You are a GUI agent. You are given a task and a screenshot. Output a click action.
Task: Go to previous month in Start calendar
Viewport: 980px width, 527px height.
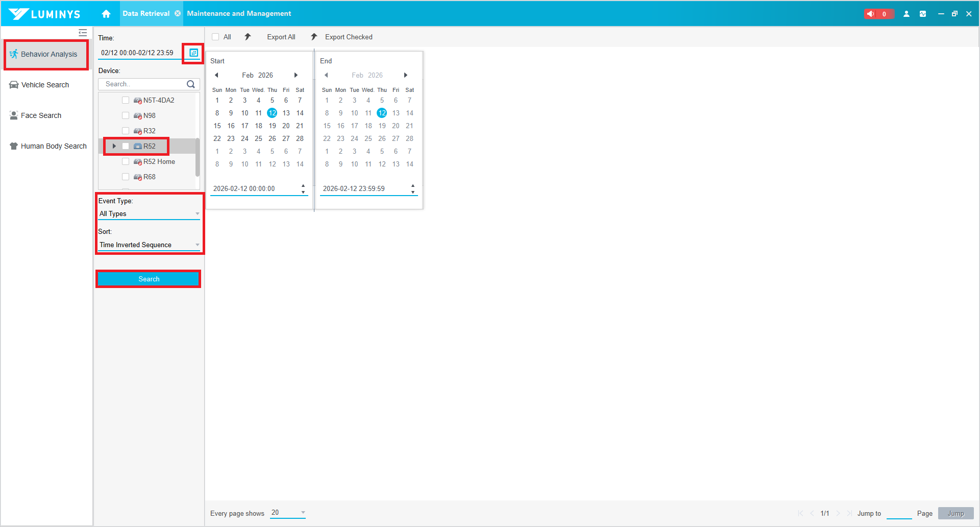pos(216,75)
